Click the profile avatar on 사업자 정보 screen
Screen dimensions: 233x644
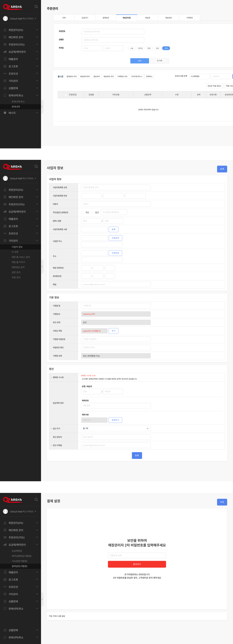[x=5, y=178]
